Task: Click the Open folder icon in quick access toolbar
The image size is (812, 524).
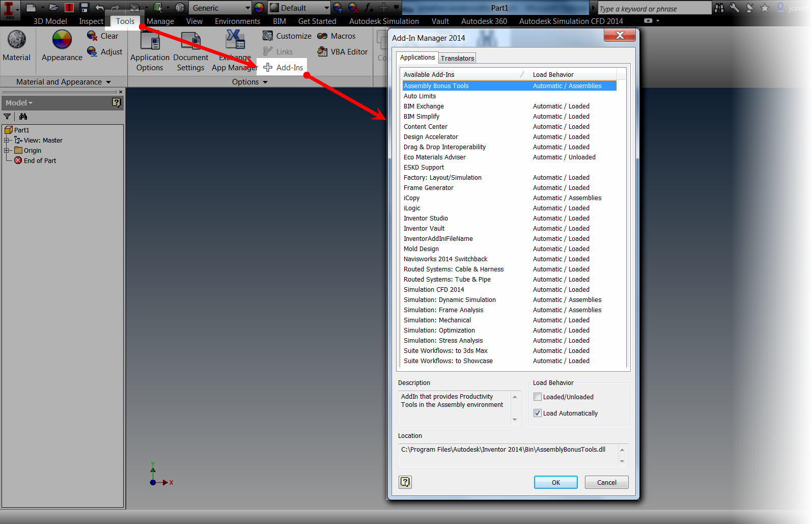Action: pos(53,8)
